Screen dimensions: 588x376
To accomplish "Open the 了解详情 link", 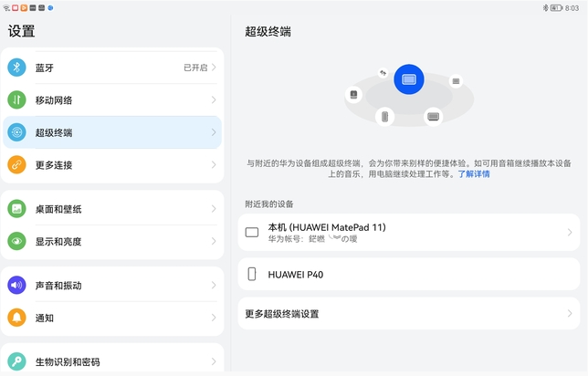I will pos(474,173).
